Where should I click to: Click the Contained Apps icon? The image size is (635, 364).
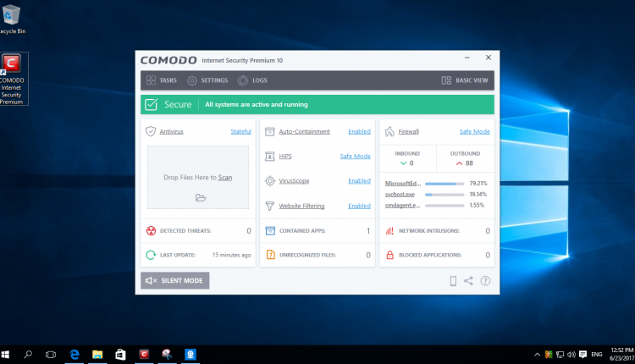coord(270,231)
